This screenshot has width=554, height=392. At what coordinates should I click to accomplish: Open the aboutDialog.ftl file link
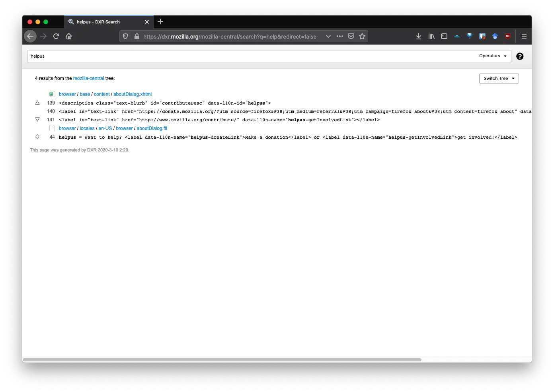click(152, 128)
